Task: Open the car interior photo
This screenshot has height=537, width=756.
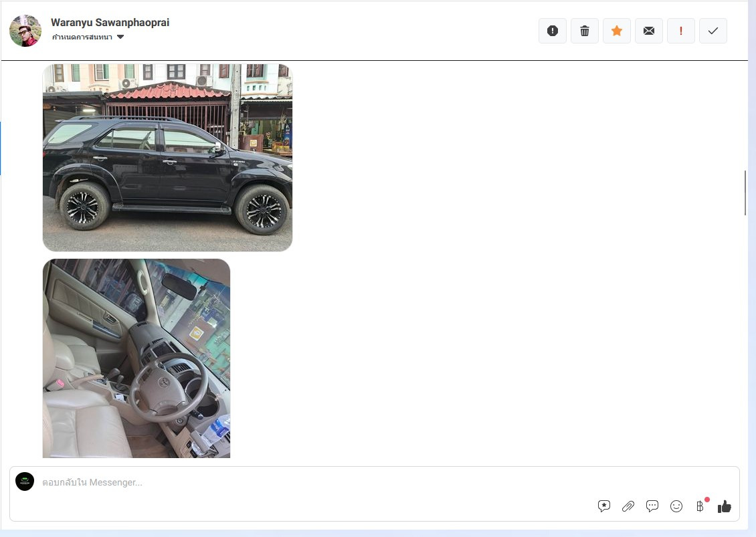Action: 136,358
